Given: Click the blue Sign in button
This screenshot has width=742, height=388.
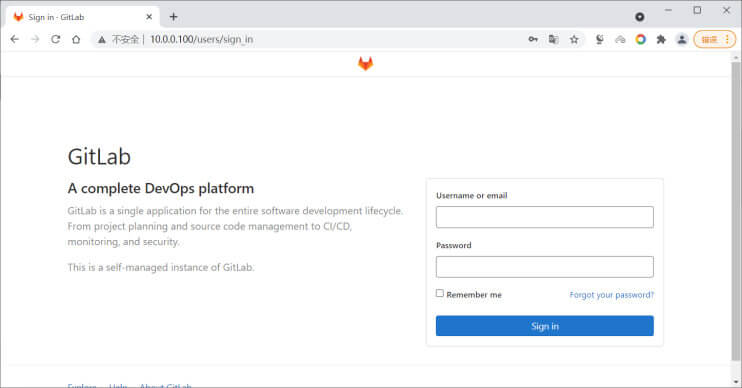Looking at the screenshot, I should point(545,326).
